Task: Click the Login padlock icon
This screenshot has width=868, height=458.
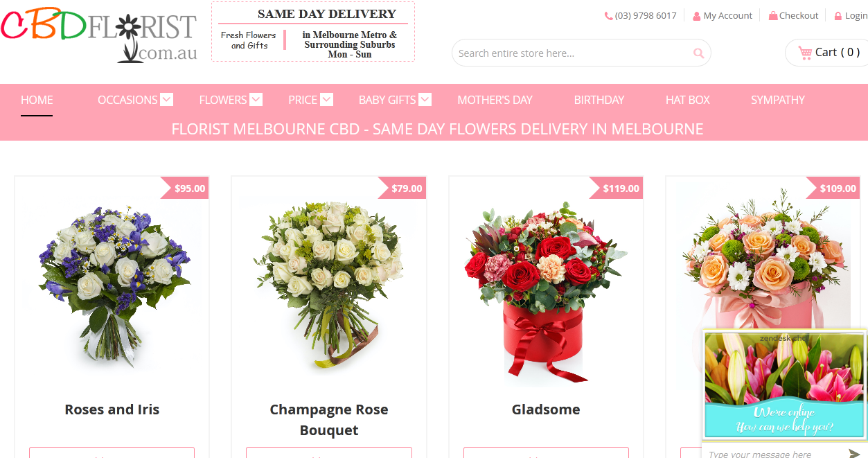Action: click(838, 16)
